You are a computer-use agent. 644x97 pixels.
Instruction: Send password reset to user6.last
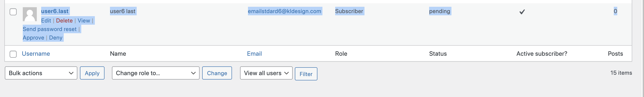click(50, 29)
